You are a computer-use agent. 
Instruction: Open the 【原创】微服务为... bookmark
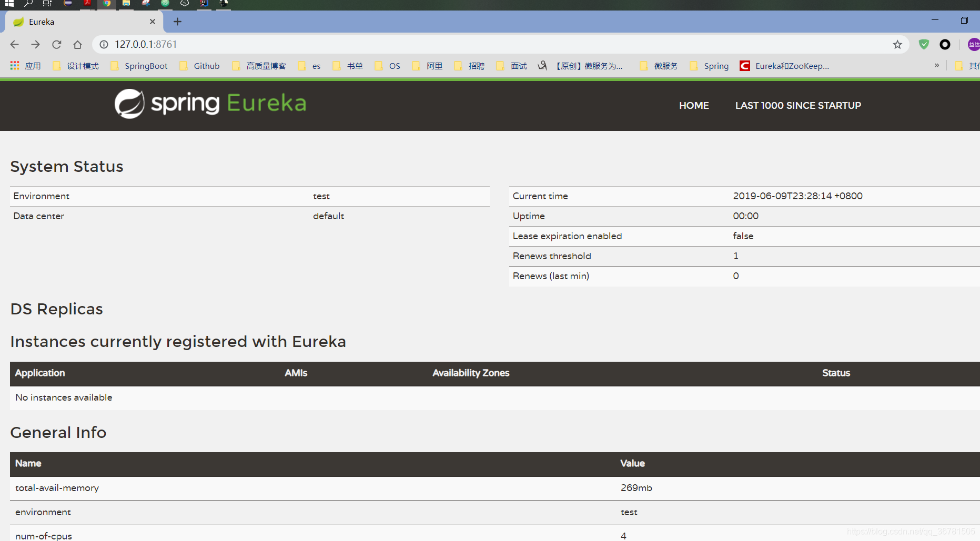pos(580,66)
